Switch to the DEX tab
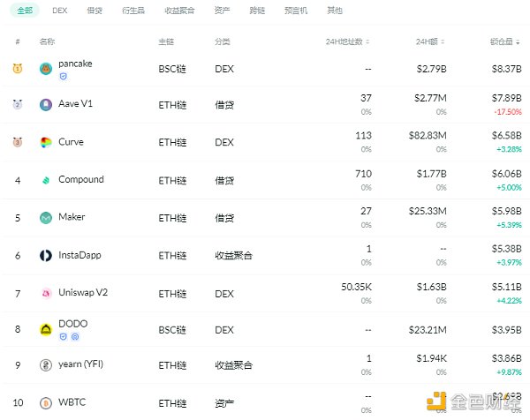 point(60,11)
